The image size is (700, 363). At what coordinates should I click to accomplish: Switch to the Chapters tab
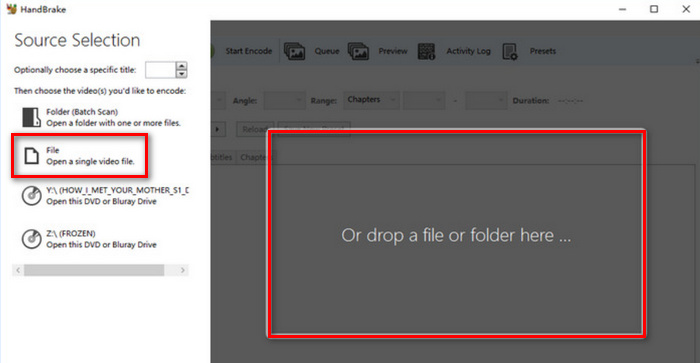pyautogui.click(x=255, y=157)
